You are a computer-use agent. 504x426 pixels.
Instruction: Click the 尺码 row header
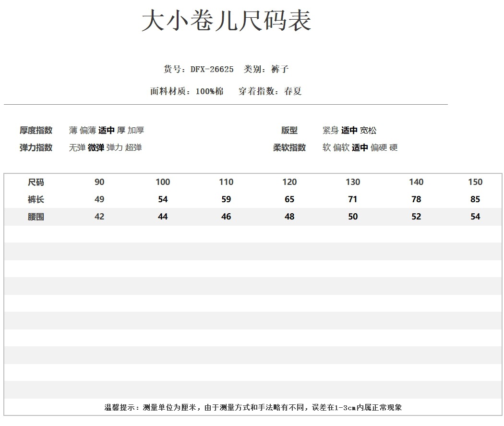(36, 183)
